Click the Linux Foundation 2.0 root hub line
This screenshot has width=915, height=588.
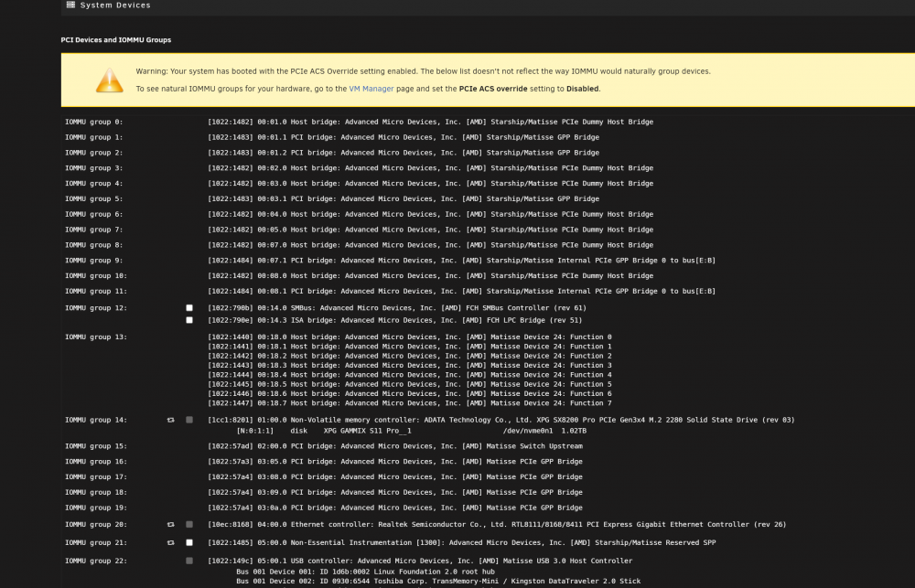click(365, 572)
